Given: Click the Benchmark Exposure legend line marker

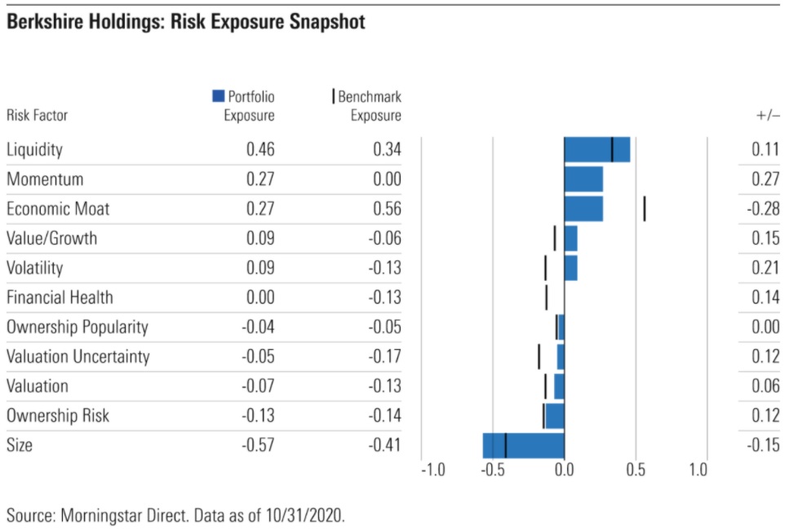Looking at the screenshot, I should (x=333, y=96).
